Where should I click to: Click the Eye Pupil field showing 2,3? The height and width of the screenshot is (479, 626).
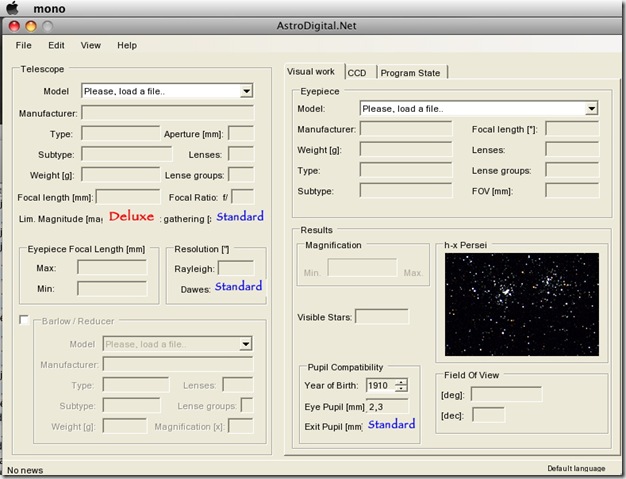coord(387,407)
